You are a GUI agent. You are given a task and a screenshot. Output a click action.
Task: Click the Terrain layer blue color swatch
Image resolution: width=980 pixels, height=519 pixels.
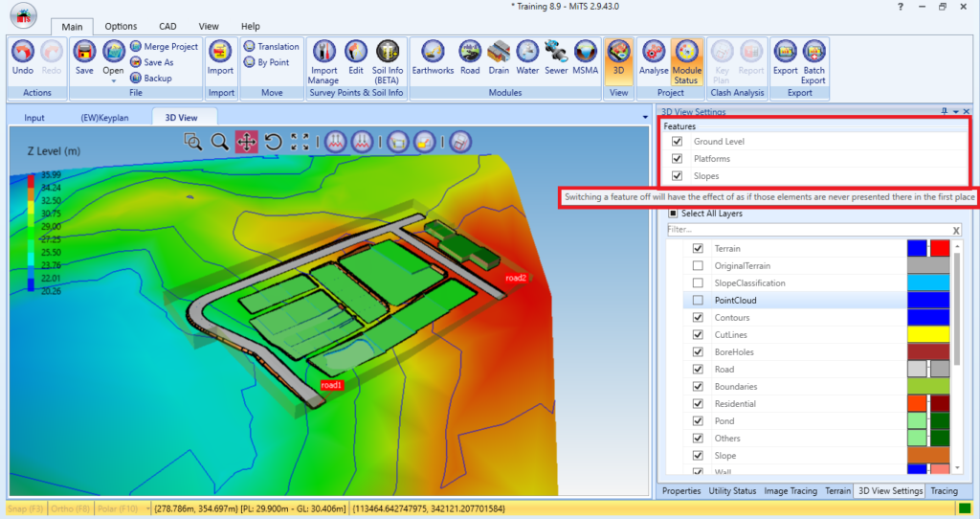click(x=917, y=248)
